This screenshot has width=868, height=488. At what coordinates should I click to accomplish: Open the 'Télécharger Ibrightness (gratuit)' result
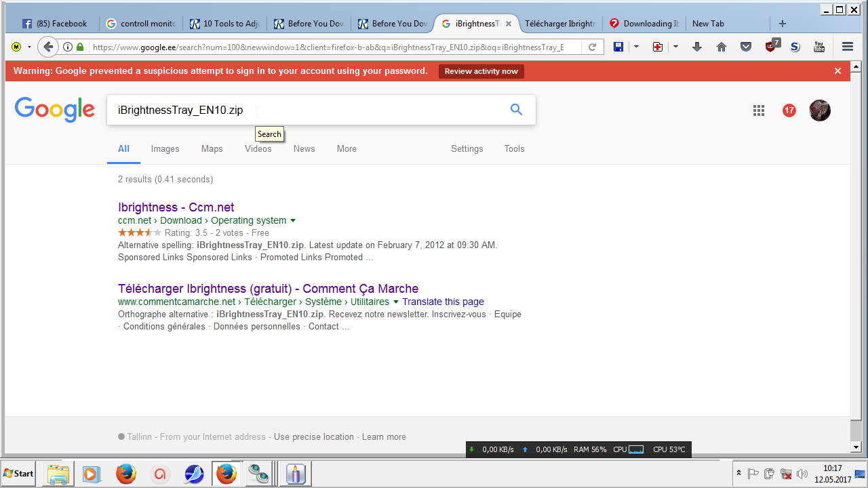(268, 289)
